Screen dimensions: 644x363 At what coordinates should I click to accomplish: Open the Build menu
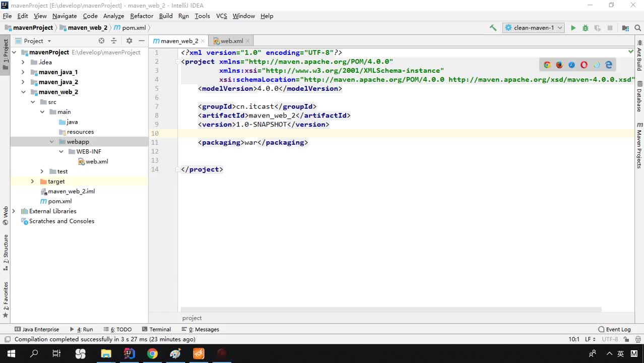[166, 16]
